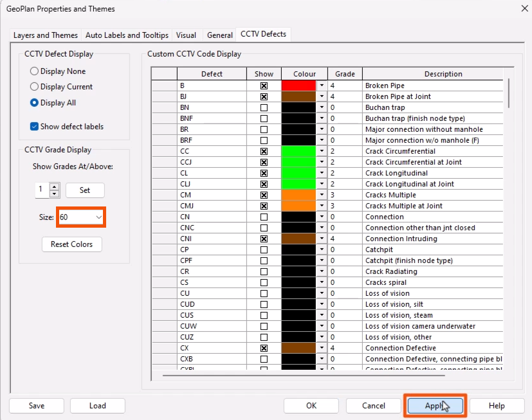Open the General tab
The width and height of the screenshot is (532, 420).
tap(219, 35)
